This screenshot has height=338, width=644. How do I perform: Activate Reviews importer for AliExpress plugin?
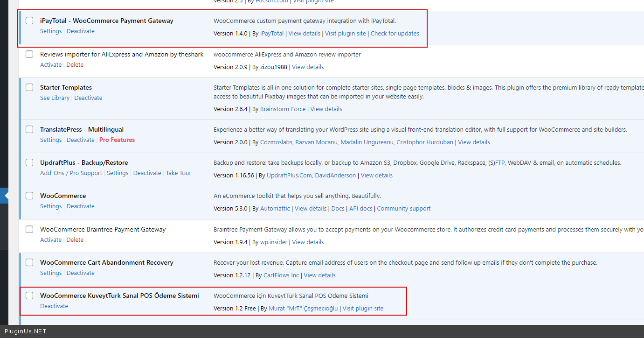(51, 65)
